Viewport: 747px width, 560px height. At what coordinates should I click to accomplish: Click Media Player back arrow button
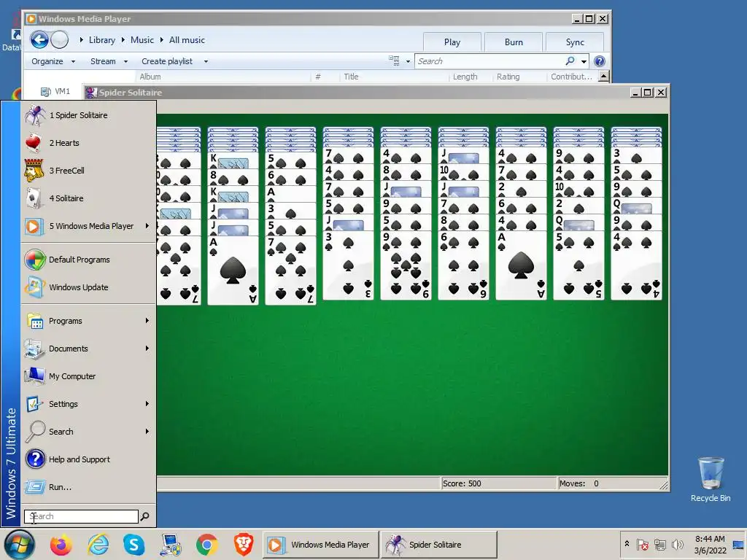click(x=39, y=39)
